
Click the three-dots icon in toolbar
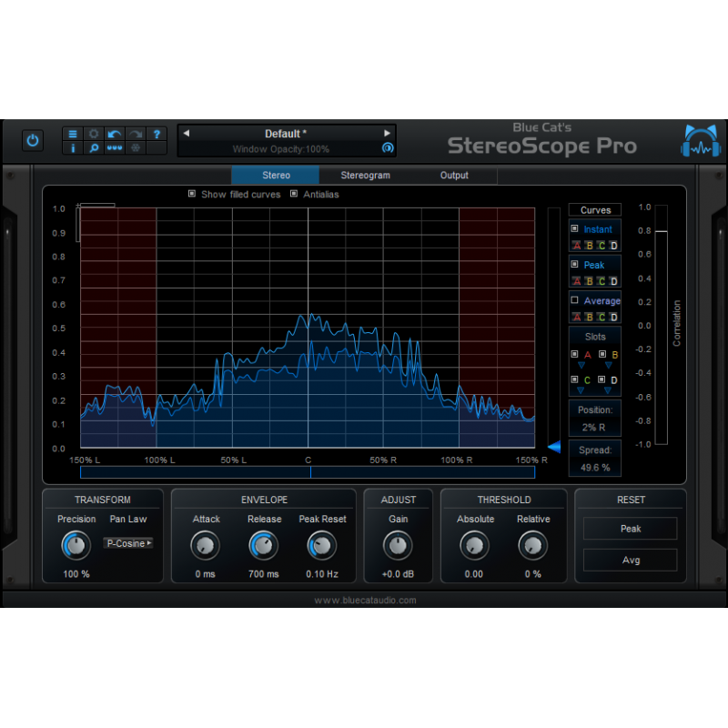115,147
